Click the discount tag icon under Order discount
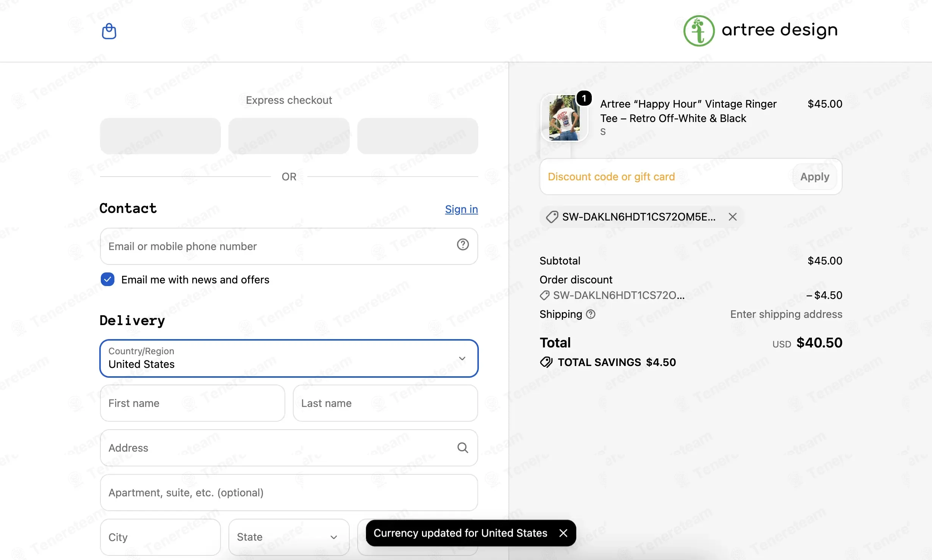The height and width of the screenshot is (560, 932). 544,296
